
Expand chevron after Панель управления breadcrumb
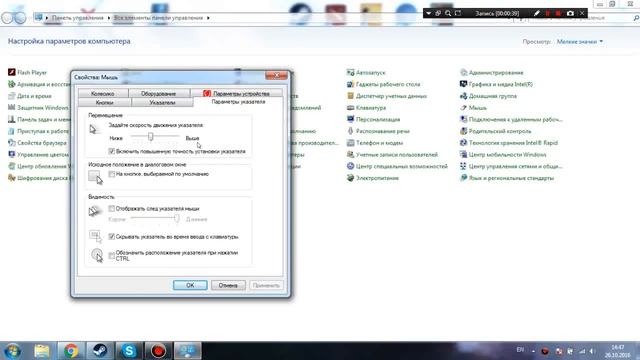click(x=109, y=18)
